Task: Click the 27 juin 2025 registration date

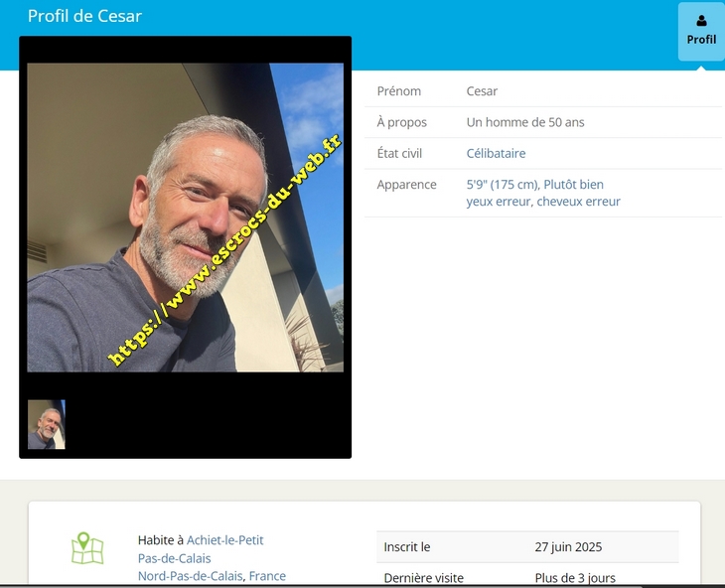Action: click(x=568, y=546)
